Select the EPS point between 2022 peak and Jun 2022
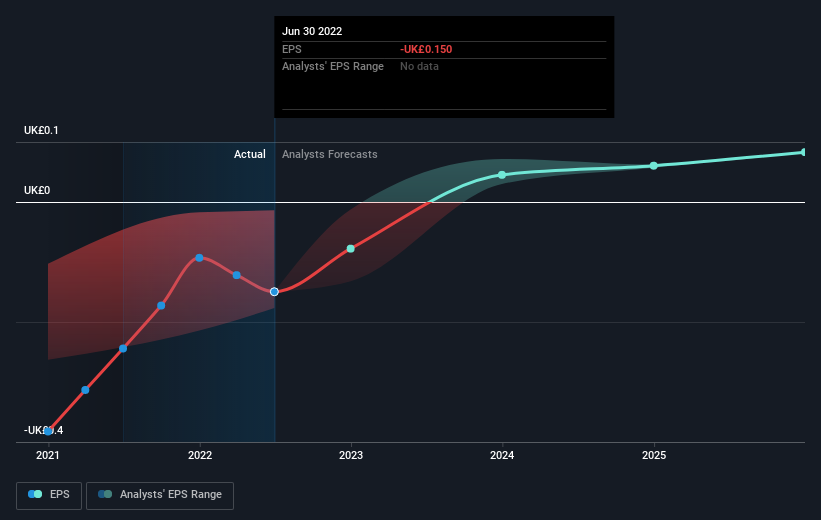Image resolution: width=821 pixels, height=520 pixels. coord(237,275)
